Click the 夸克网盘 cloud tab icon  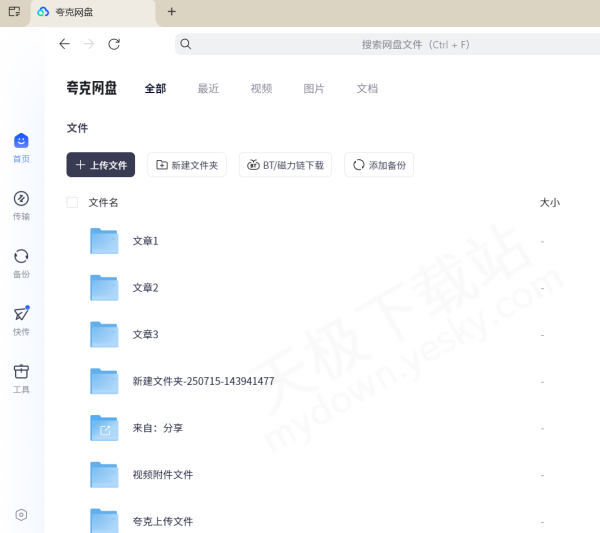pos(43,12)
